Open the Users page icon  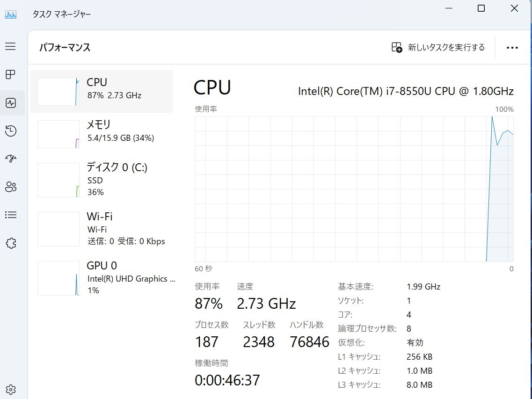pyautogui.click(x=11, y=187)
